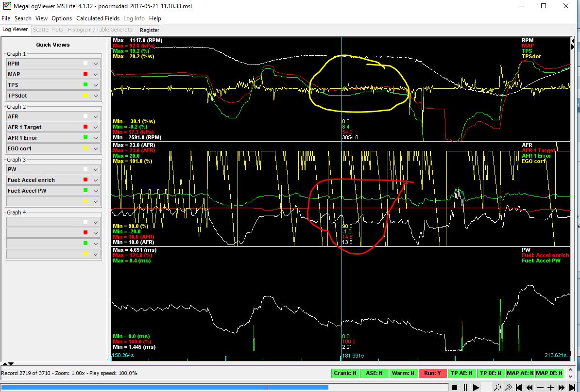This screenshot has width=580, height=392.
Task: Click the TP AE: N indicator
Action: click(x=461, y=373)
